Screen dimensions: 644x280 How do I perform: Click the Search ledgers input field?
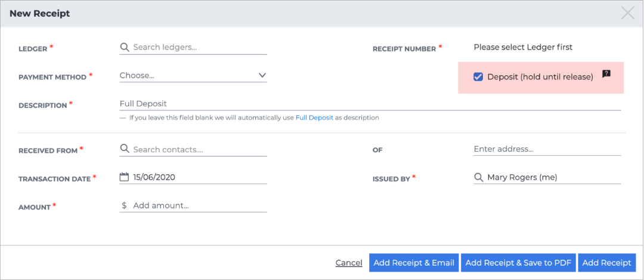coord(193,47)
